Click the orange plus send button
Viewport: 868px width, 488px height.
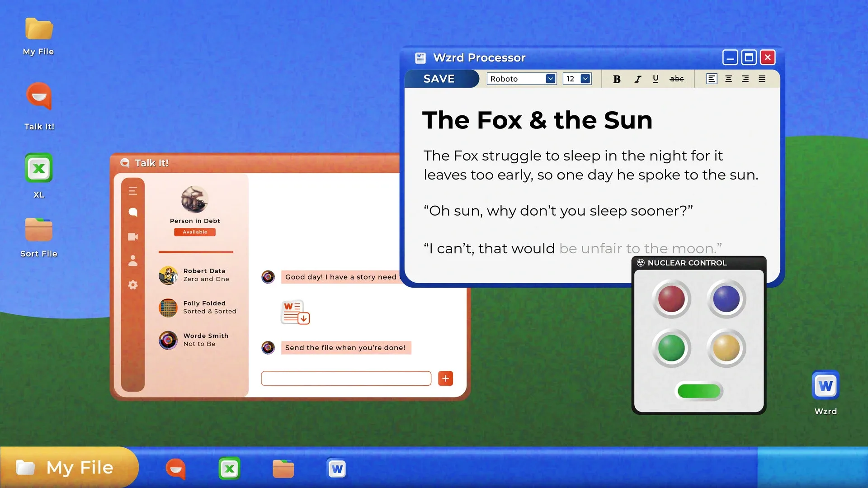click(x=445, y=379)
